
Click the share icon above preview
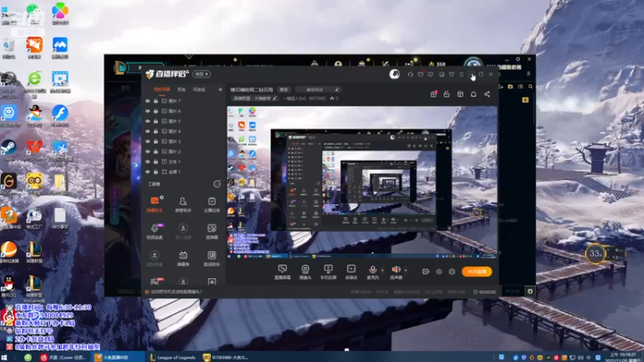(x=487, y=94)
